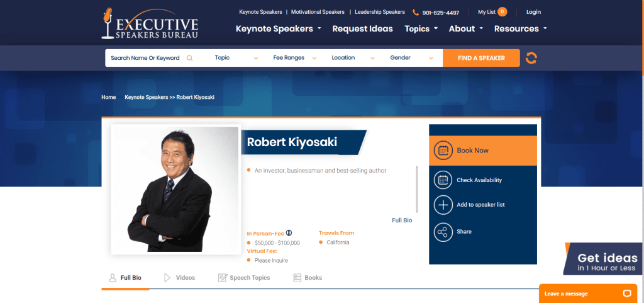Click the Books stack icon
This screenshot has width=644, height=303.
(297, 278)
